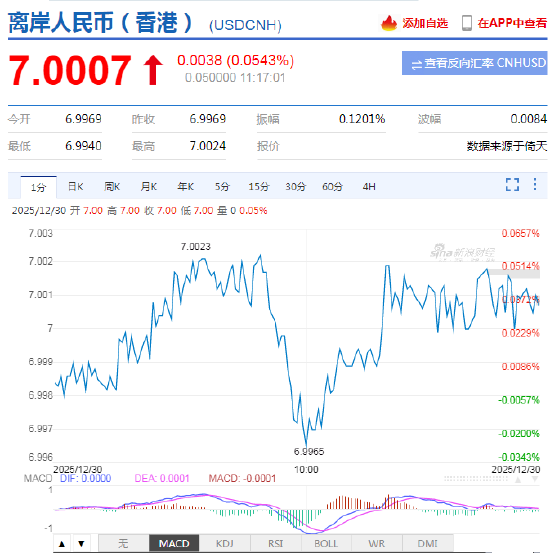Screen dimensions: 550x553
Task: Select the KDJ indicator tab
Action: coord(225,543)
